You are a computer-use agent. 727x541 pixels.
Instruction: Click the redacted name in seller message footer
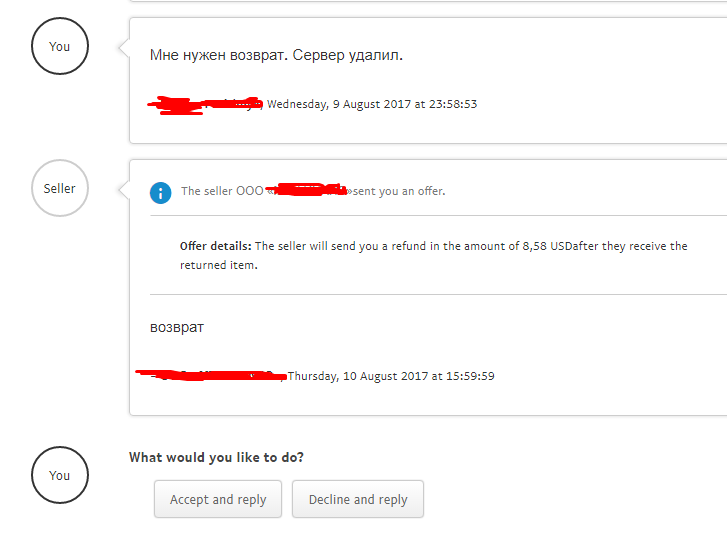tap(211, 376)
